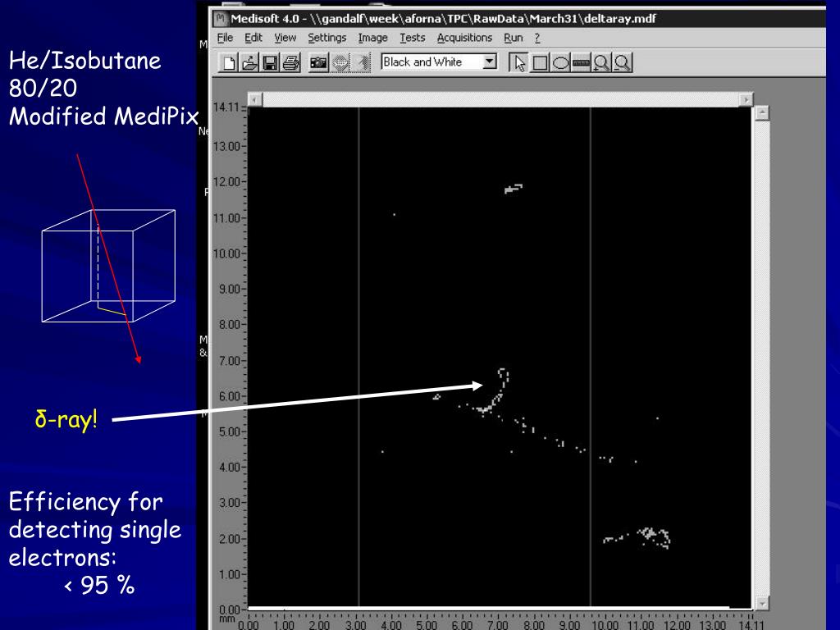Open the ? help menu
840x630 pixels.
coord(537,38)
